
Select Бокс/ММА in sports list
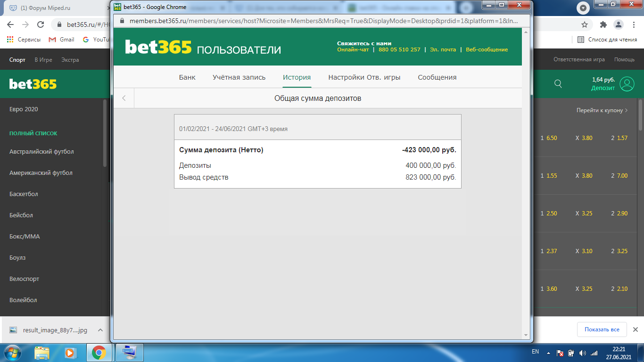[25, 237]
